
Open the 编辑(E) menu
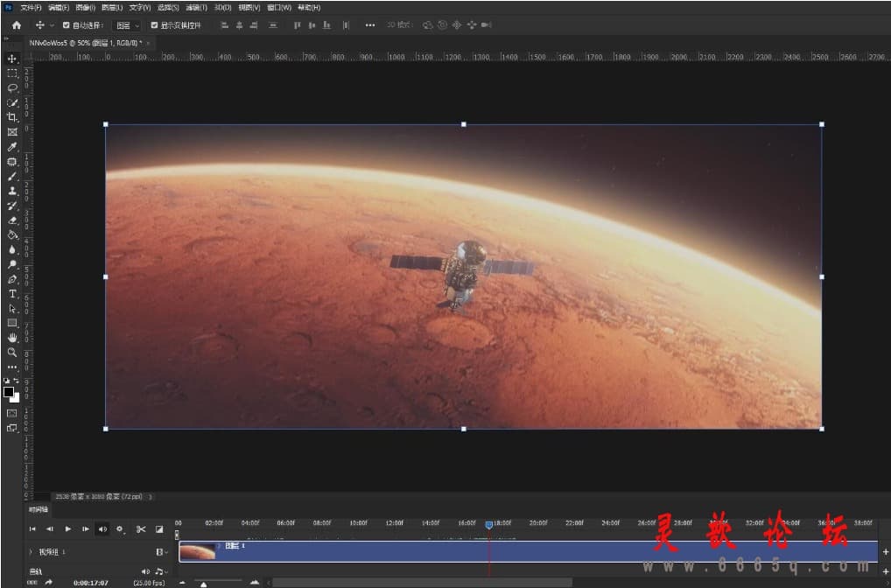coord(59,7)
